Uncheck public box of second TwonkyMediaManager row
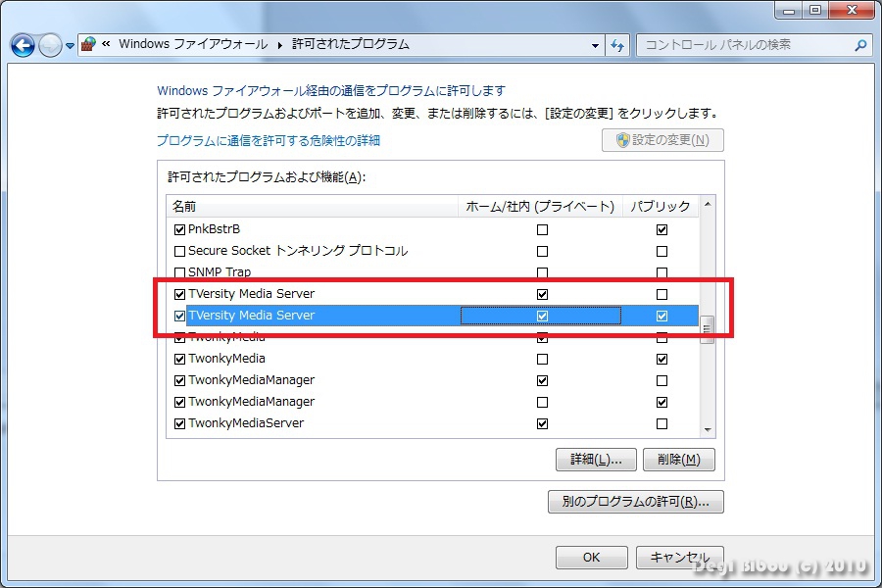Screen dimensions: 882x588 [x=662, y=402]
